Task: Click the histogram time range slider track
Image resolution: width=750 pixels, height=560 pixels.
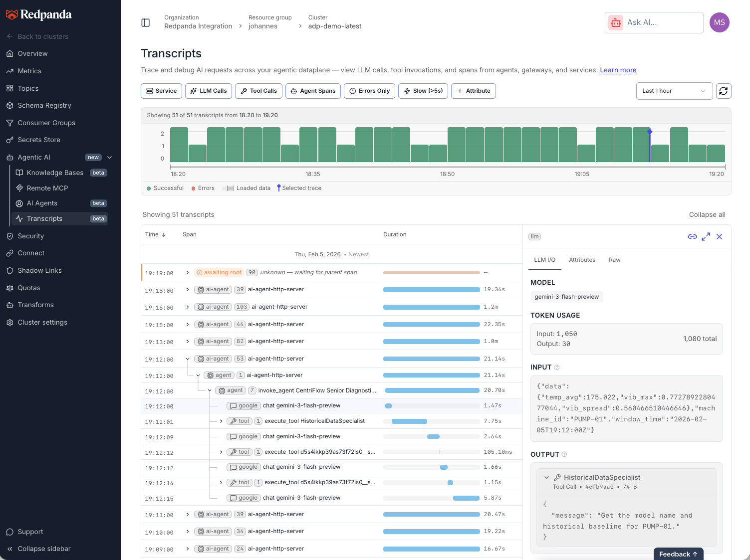Action: [448, 167]
